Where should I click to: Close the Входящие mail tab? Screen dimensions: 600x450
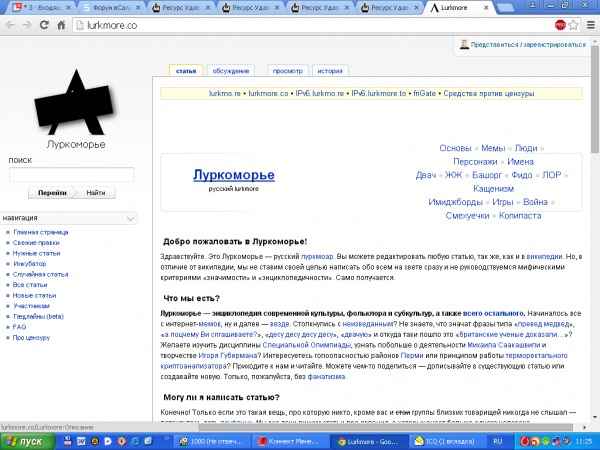pyautogui.click(x=68, y=8)
